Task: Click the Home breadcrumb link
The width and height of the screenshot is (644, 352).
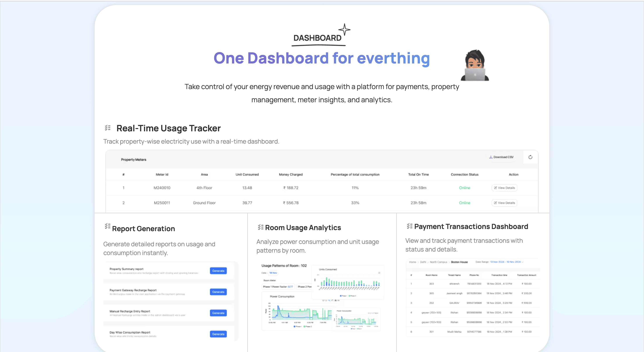Action: pyautogui.click(x=412, y=262)
